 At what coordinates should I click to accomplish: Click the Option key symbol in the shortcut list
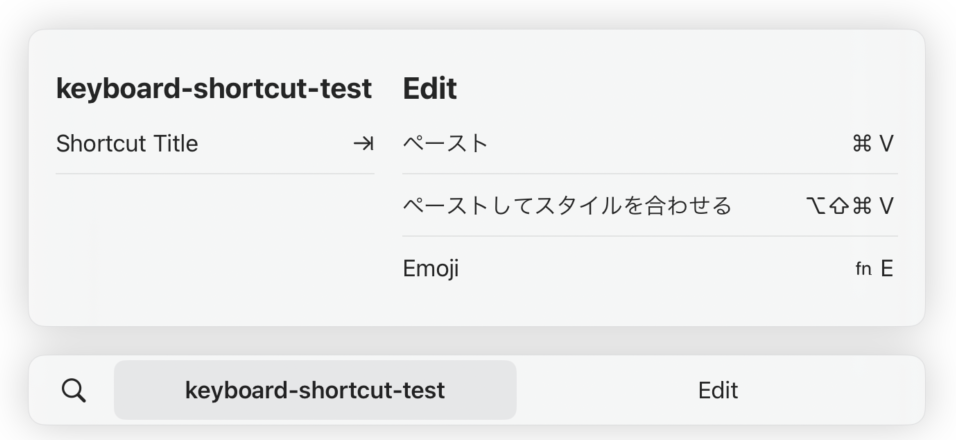[817, 206]
